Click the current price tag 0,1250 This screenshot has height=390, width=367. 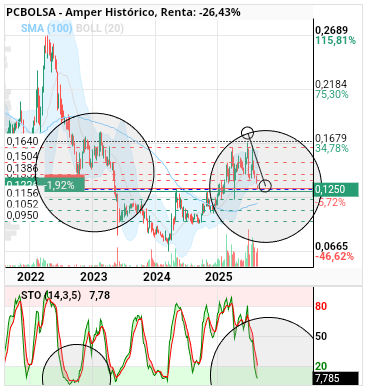(x=336, y=190)
